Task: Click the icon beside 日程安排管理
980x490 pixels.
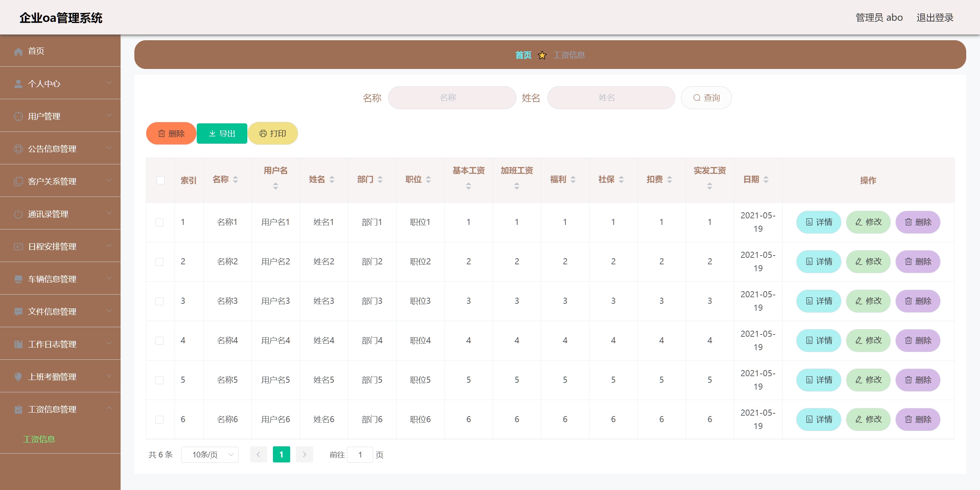Action: click(18, 247)
